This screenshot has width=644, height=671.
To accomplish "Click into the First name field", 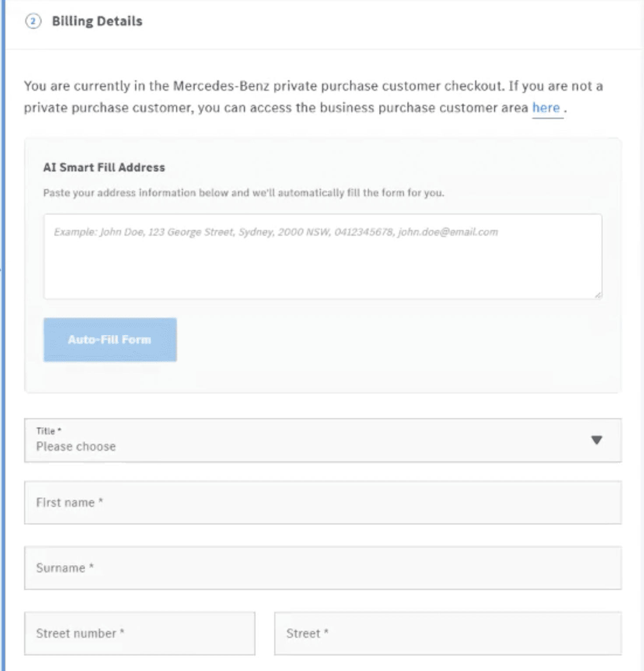I will click(322, 503).
